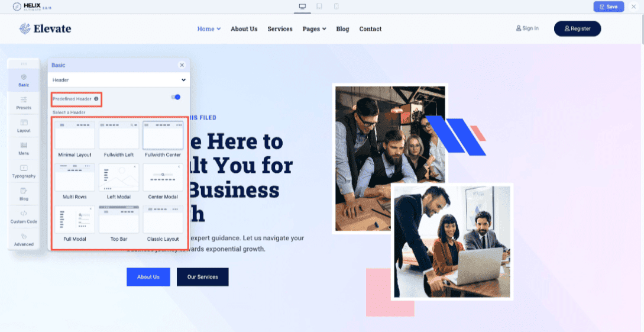Open the Advanced settings icon
This screenshot has width=644, height=332.
(24, 240)
